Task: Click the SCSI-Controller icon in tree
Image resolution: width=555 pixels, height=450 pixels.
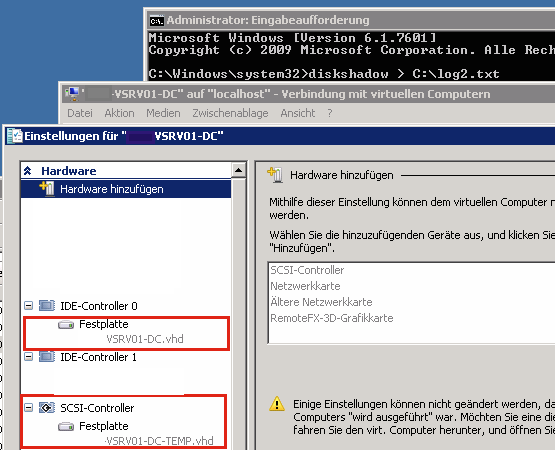Action: pyautogui.click(x=47, y=408)
